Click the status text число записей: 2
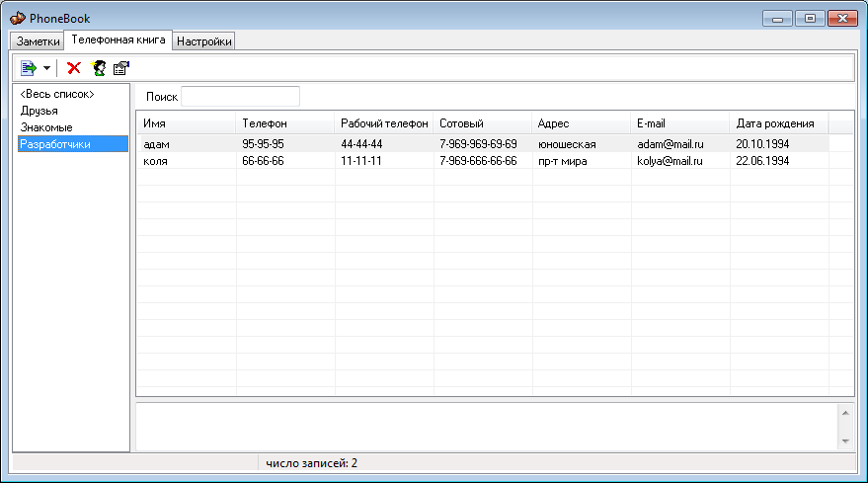 pos(312,463)
